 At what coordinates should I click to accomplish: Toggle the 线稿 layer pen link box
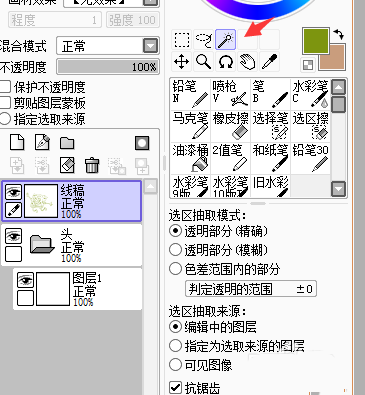tap(14, 210)
